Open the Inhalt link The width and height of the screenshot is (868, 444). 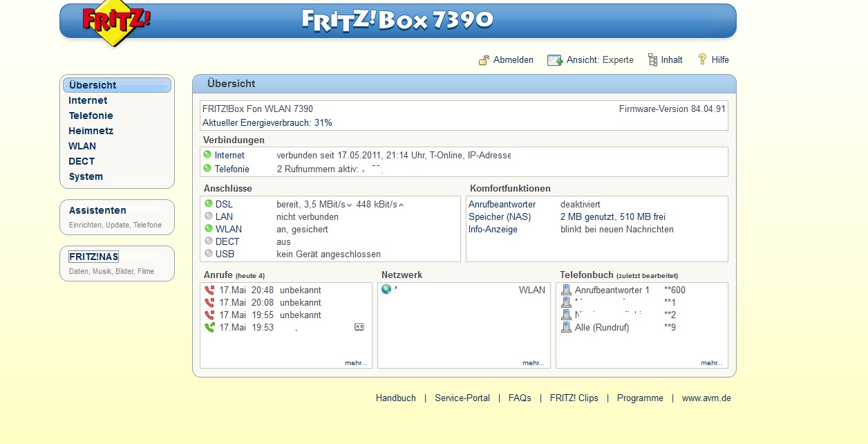click(672, 60)
